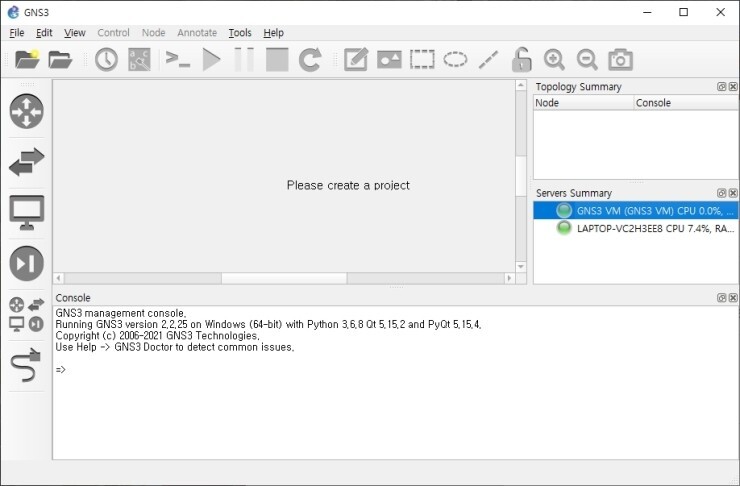Click the Console column header in Topology Summary
Viewport: 740px width, 486px height.
(x=686, y=103)
